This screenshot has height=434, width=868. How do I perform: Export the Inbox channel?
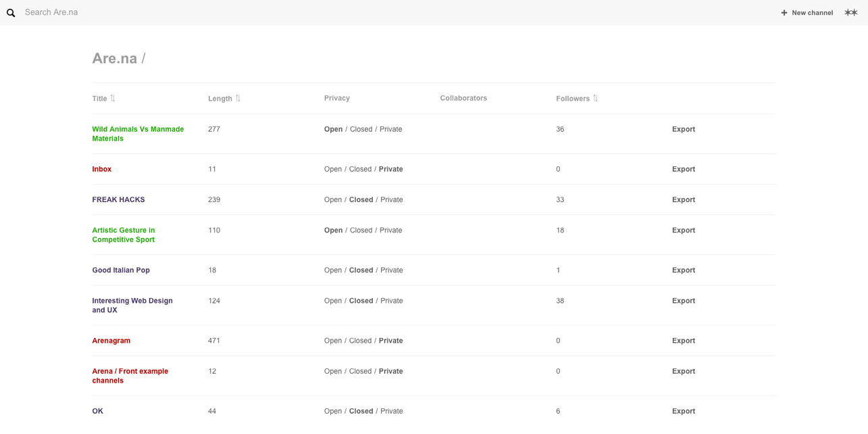click(x=684, y=169)
